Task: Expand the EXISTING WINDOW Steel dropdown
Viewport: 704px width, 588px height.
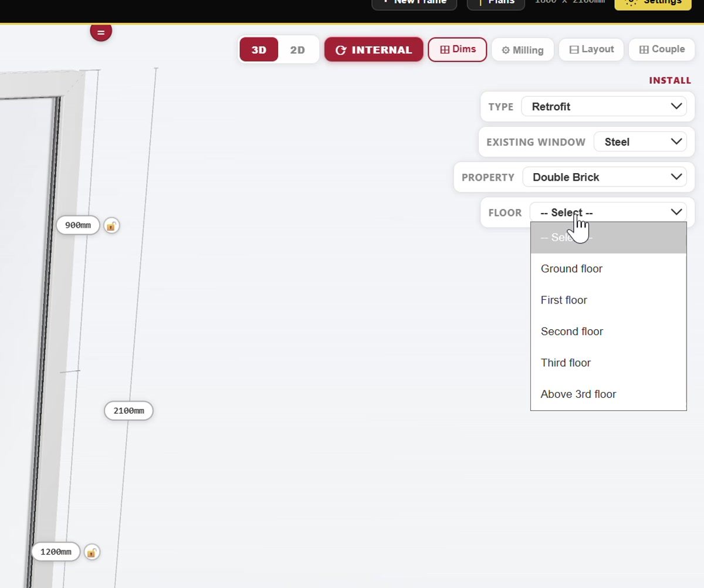Action: 640,142
